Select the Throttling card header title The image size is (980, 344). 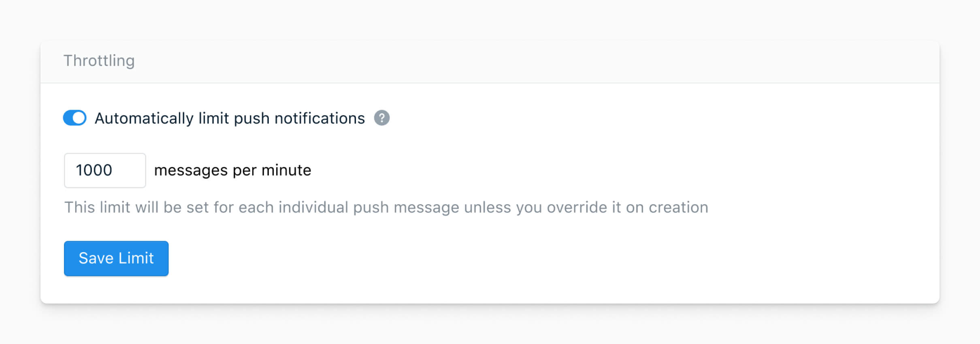pos(99,61)
